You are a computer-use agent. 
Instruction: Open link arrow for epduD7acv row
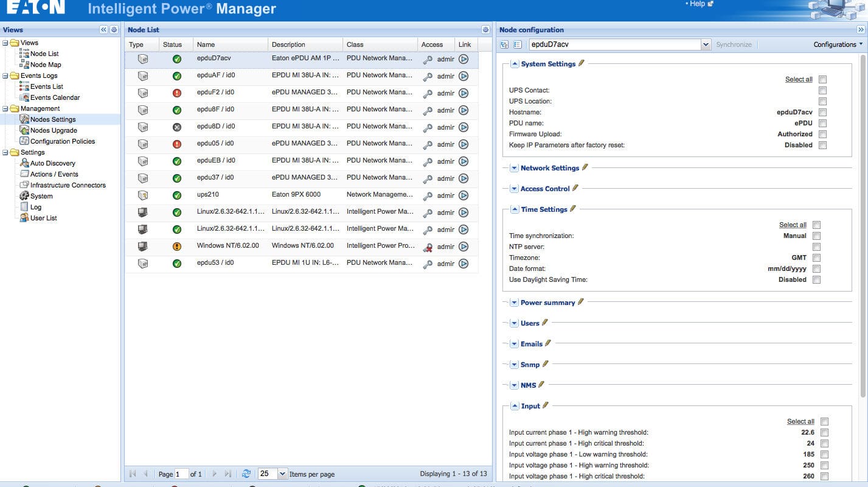point(464,59)
